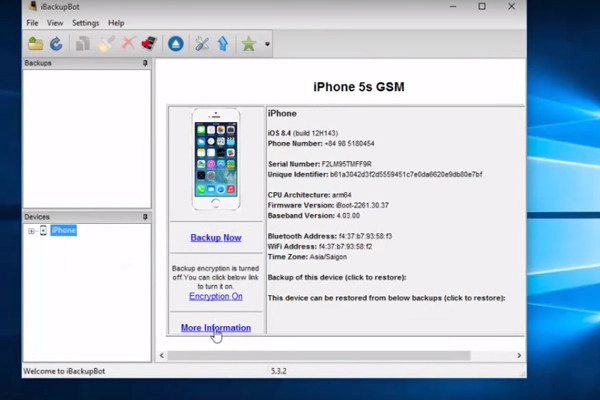Click the blue round eject device icon
The image size is (600, 400).
pos(176,44)
